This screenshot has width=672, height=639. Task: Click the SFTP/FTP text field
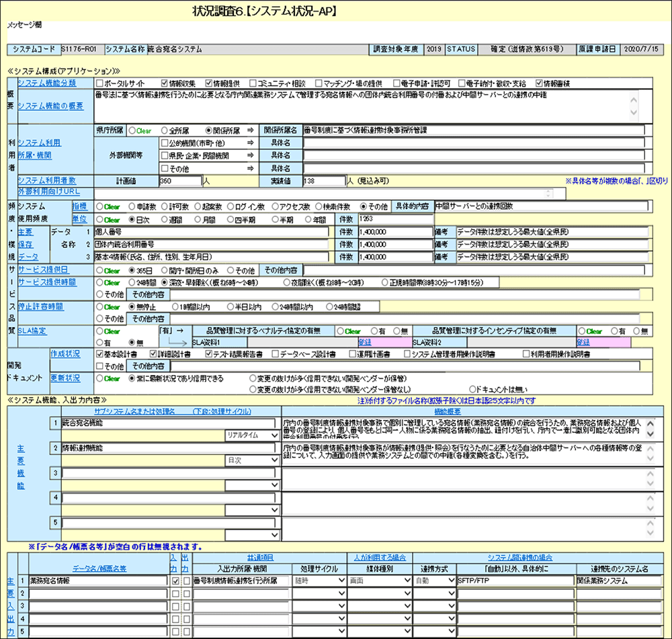(x=515, y=581)
